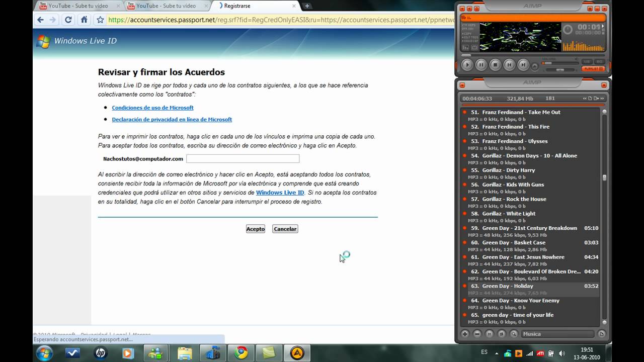The width and height of the screenshot is (644, 362).
Task: Click Gorillaz - Dirty Harry track
Action: 530,173
